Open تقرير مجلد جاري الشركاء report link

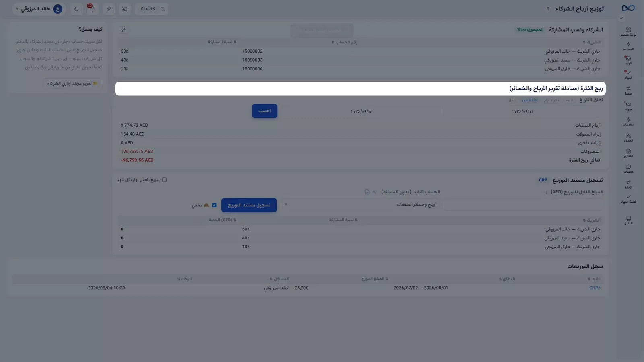click(72, 84)
